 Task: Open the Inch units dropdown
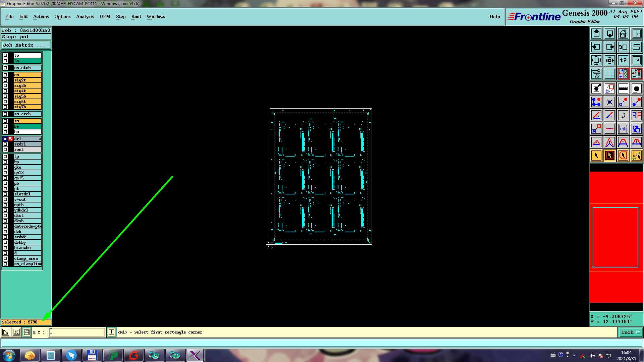click(631, 332)
